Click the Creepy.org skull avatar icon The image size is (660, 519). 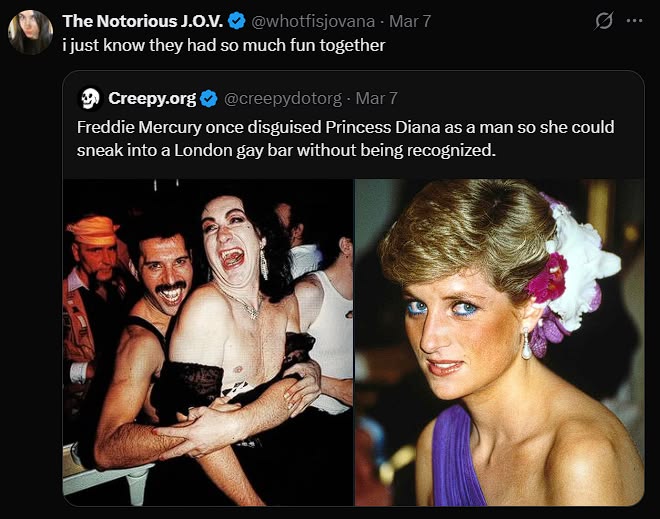pyautogui.click(x=89, y=98)
